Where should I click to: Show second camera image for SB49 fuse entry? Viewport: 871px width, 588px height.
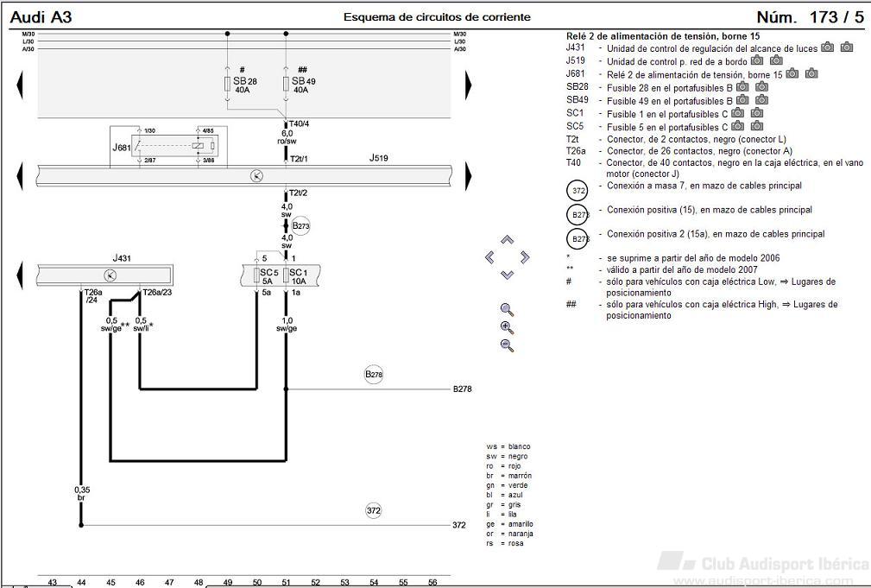pyautogui.click(x=762, y=99)
